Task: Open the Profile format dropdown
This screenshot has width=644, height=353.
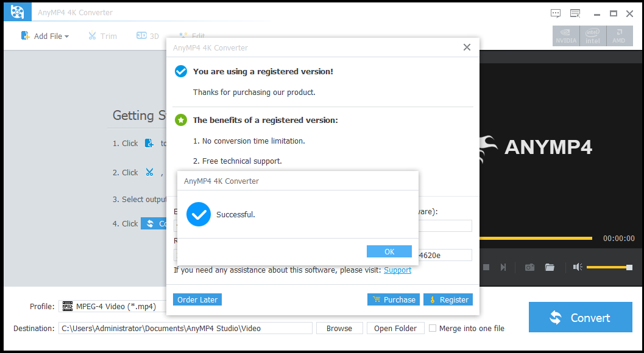Action: (x=113, y=306)
